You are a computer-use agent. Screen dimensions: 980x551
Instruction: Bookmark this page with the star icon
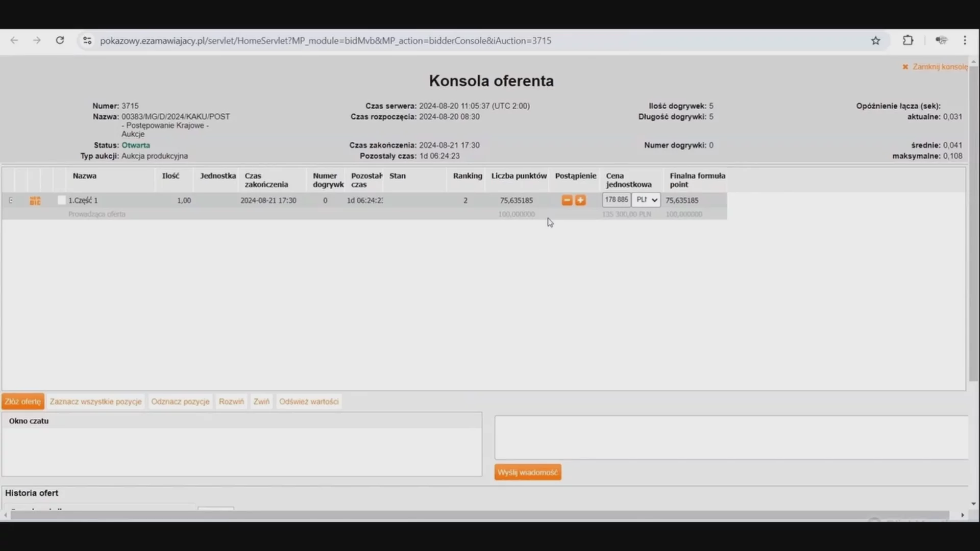click(875, 41)
